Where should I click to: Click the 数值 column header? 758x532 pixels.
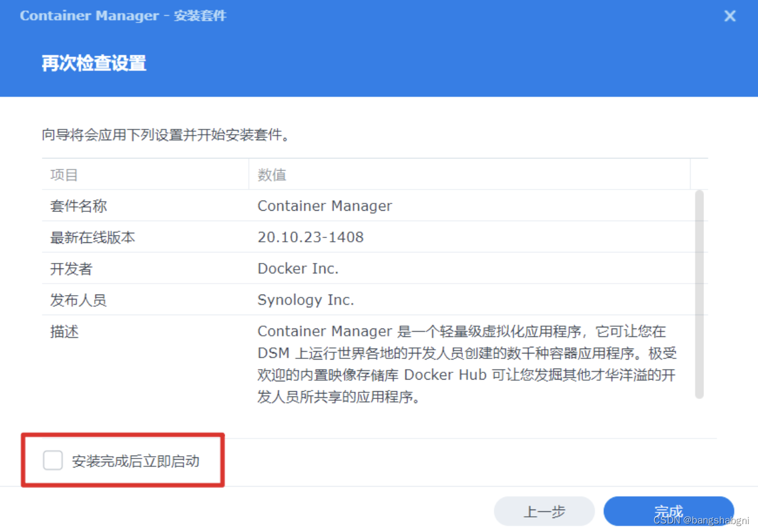click(469, 175)
